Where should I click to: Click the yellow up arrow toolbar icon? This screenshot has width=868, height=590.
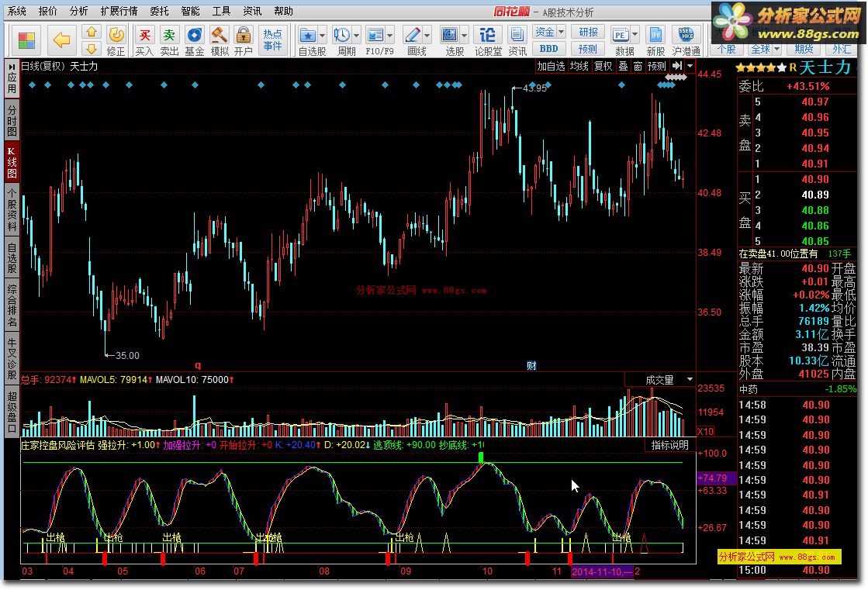coord(92,33)
